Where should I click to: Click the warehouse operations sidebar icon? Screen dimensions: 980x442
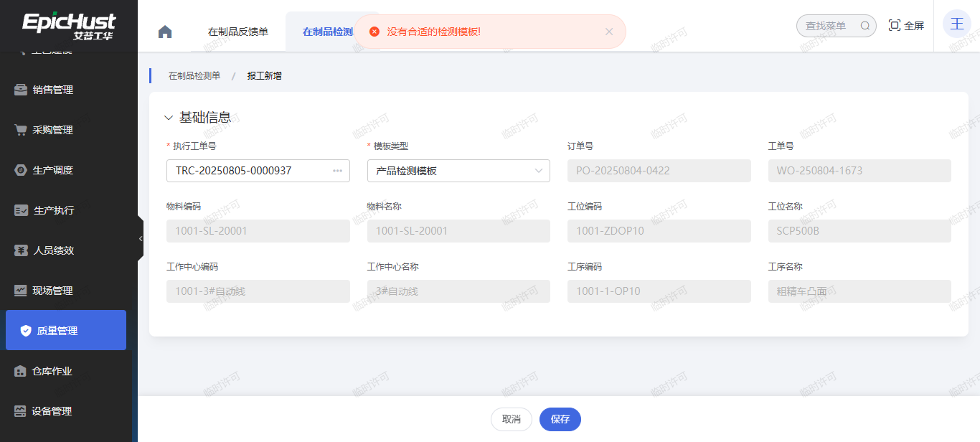21,371
